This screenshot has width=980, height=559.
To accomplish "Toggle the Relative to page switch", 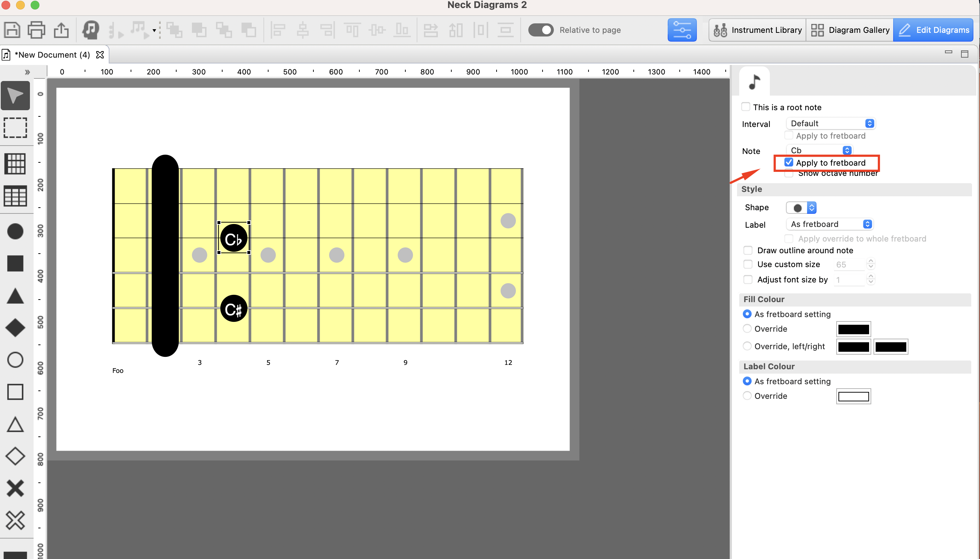I will (x=540, y=30).
